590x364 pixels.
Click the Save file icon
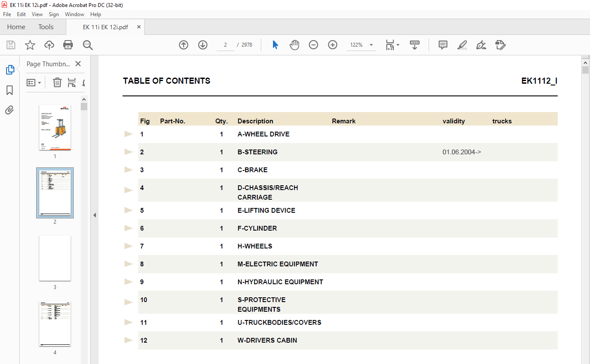coord(11,45)
